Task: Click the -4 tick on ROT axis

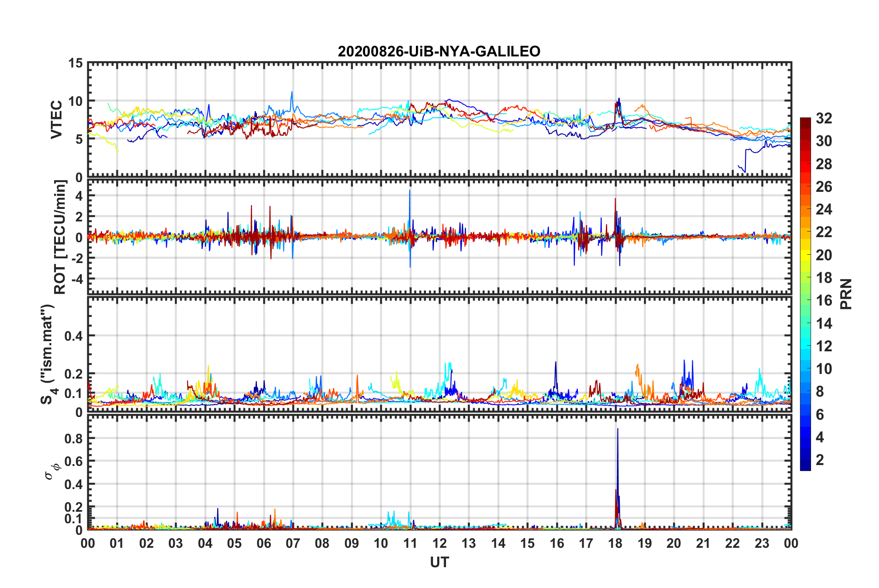Action: coord(77,279)
